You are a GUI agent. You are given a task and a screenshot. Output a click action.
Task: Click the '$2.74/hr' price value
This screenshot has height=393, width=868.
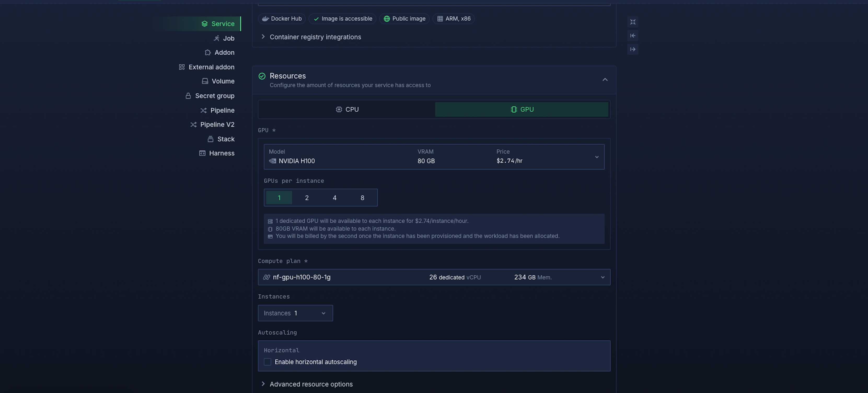[509, 161]
